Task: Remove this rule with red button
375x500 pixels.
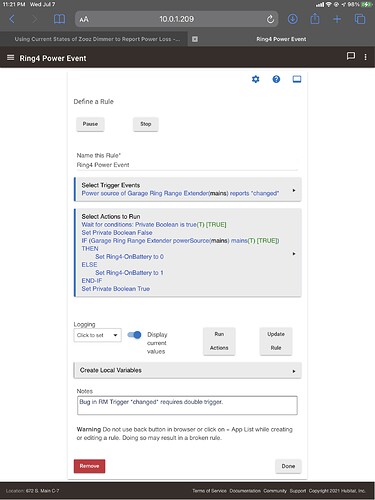Action: tap(89, 466)
